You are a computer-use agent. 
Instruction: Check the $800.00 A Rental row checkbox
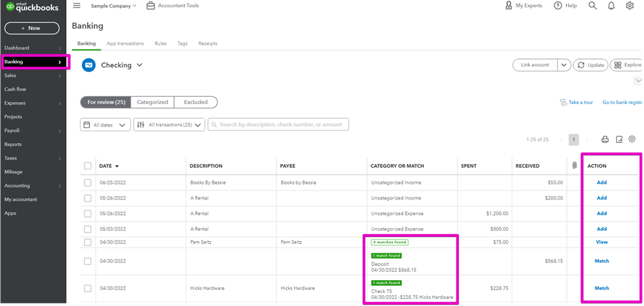click(88, 229)
